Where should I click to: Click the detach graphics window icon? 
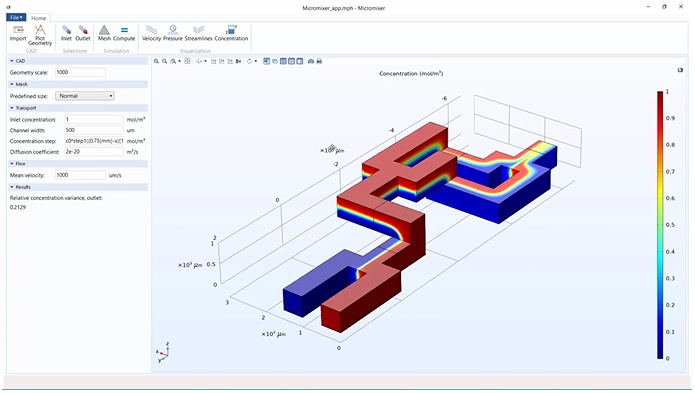coord(680,70)
